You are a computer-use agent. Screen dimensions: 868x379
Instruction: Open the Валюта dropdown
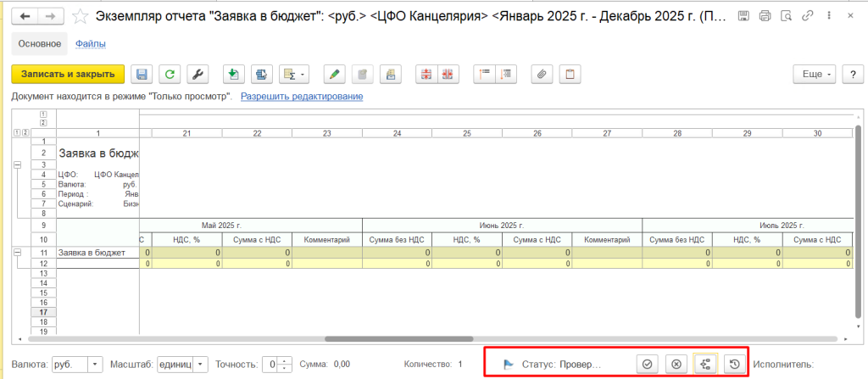click(95, 364)
